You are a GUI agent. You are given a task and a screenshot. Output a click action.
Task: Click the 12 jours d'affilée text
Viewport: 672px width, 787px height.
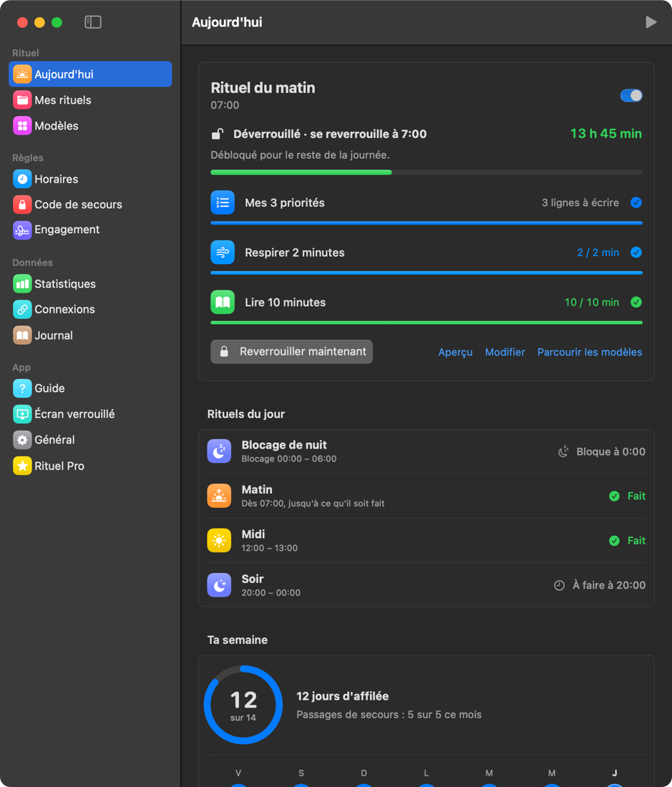(342, 696)
